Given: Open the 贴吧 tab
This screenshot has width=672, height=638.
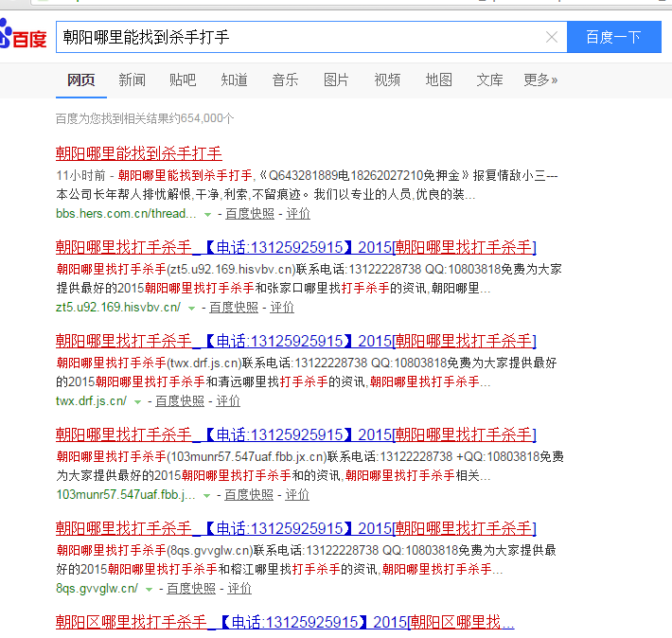Looking at the screenshot, I should click(x=183, y=80).
